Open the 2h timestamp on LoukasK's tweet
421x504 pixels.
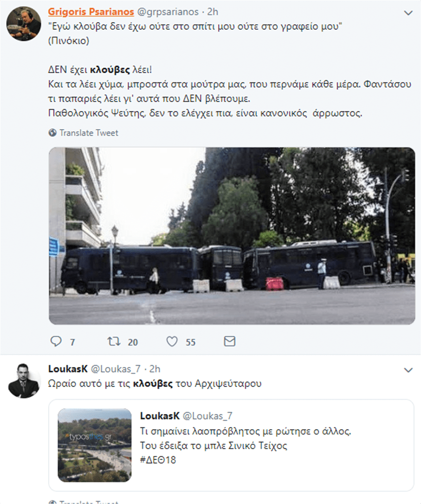pos(155,369)
